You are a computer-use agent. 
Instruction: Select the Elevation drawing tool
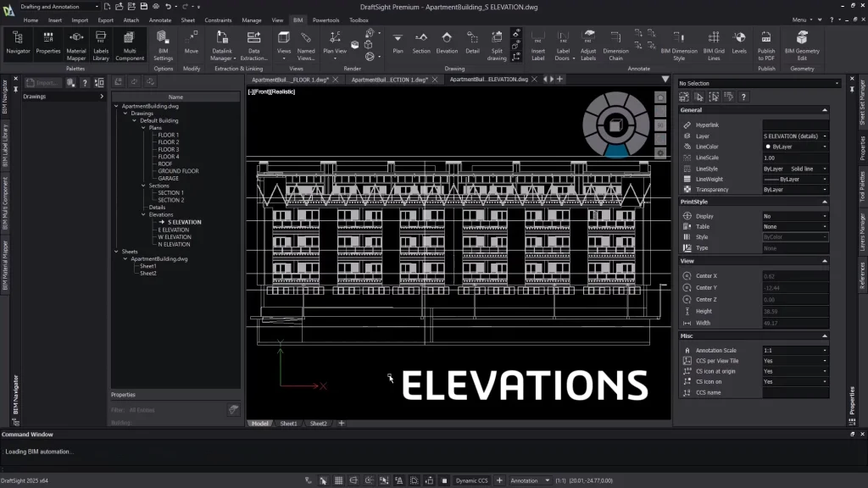click(447, 42)
